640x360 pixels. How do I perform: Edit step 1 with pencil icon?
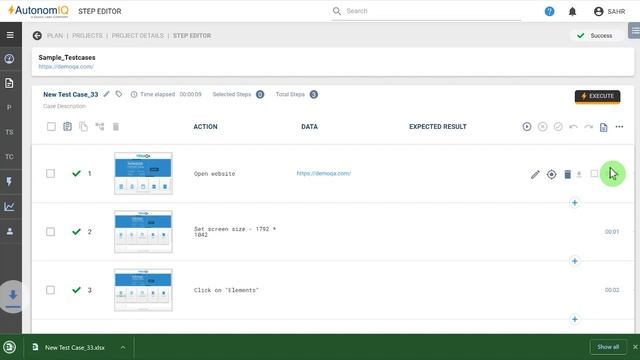click(x=535, y=175)
